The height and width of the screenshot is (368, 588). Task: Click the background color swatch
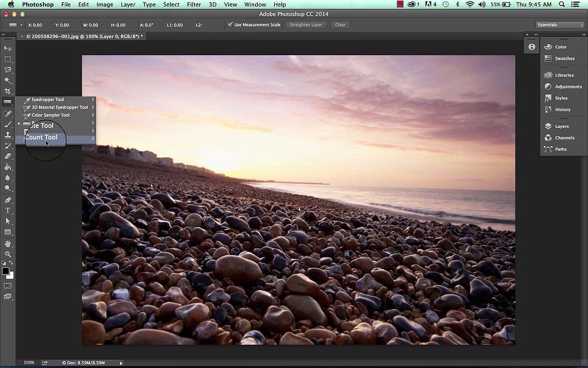pyautogui.click(x=12, y=277)
